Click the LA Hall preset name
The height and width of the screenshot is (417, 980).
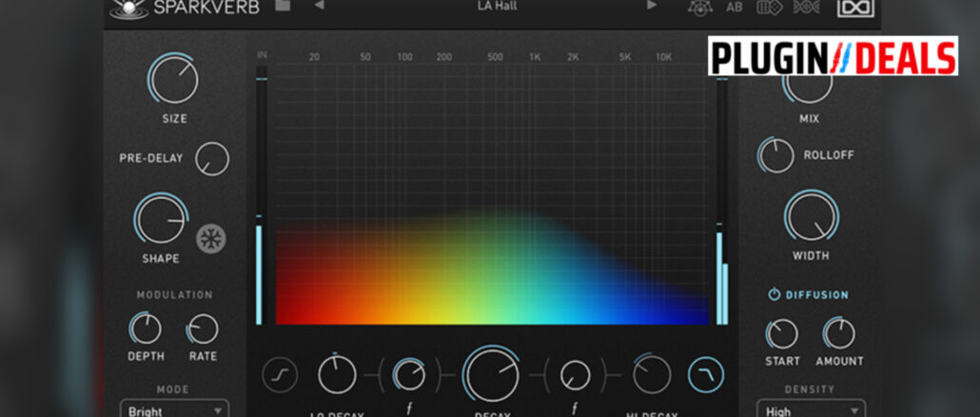point(497,7)
